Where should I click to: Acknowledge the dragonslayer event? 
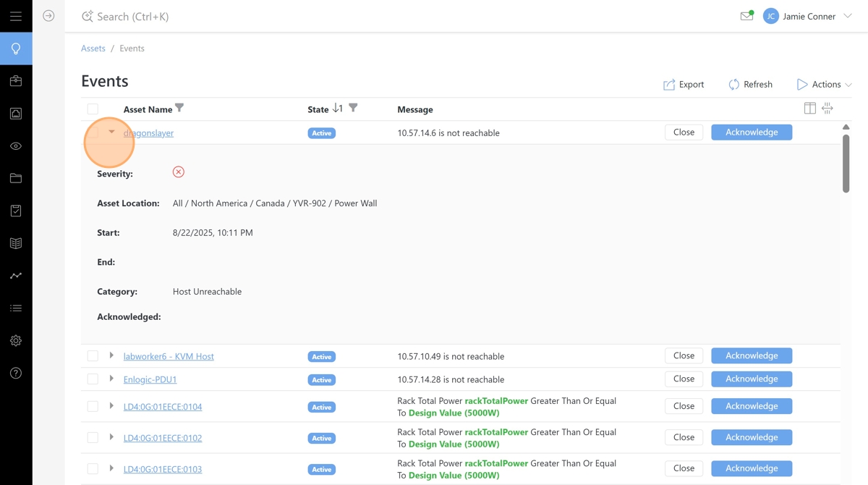[x=751, y=132]
